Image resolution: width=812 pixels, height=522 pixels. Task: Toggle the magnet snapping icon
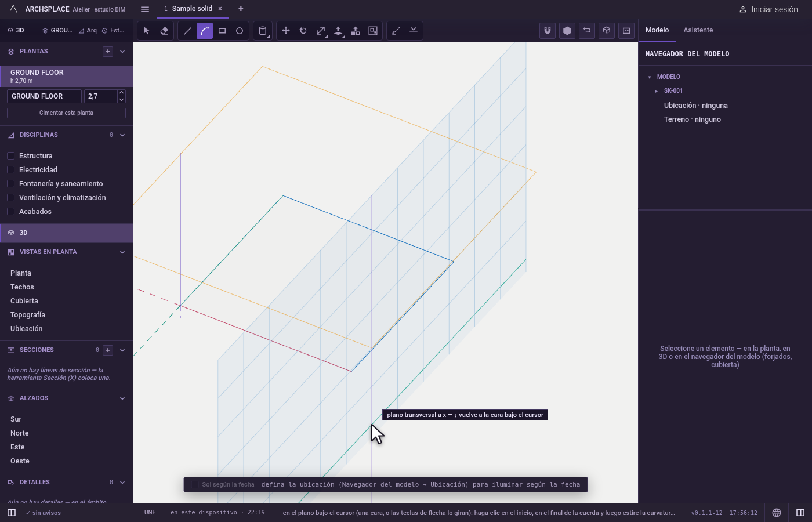click(x=548, y=31)
